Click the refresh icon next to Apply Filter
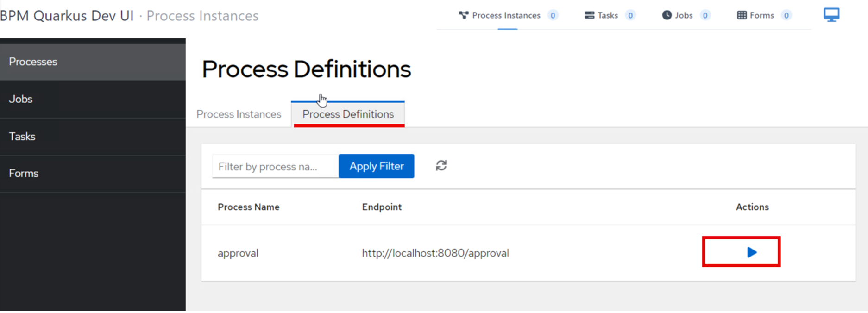 tap(441, 166)
